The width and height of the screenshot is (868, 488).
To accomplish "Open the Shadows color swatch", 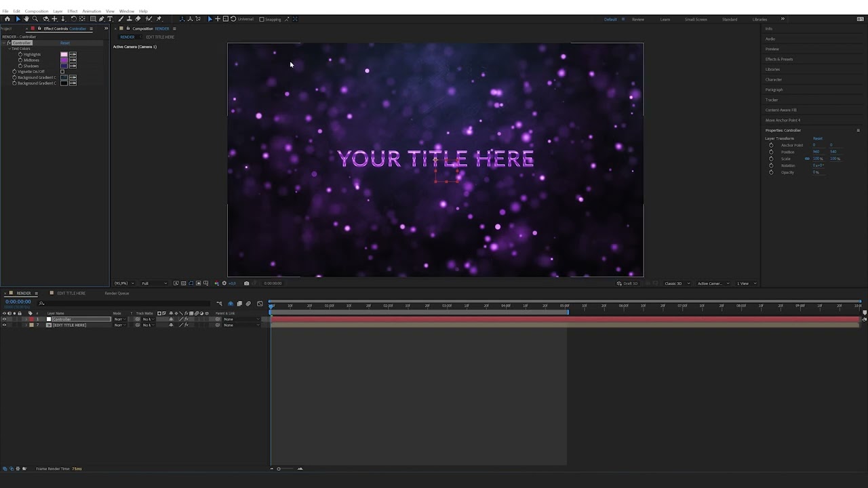I will point(64,66).
